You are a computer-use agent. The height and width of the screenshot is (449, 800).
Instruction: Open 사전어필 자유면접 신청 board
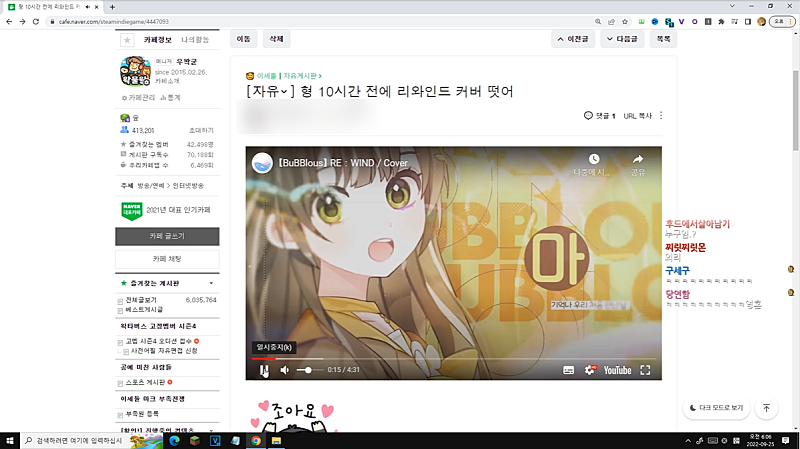coord(164,351)
